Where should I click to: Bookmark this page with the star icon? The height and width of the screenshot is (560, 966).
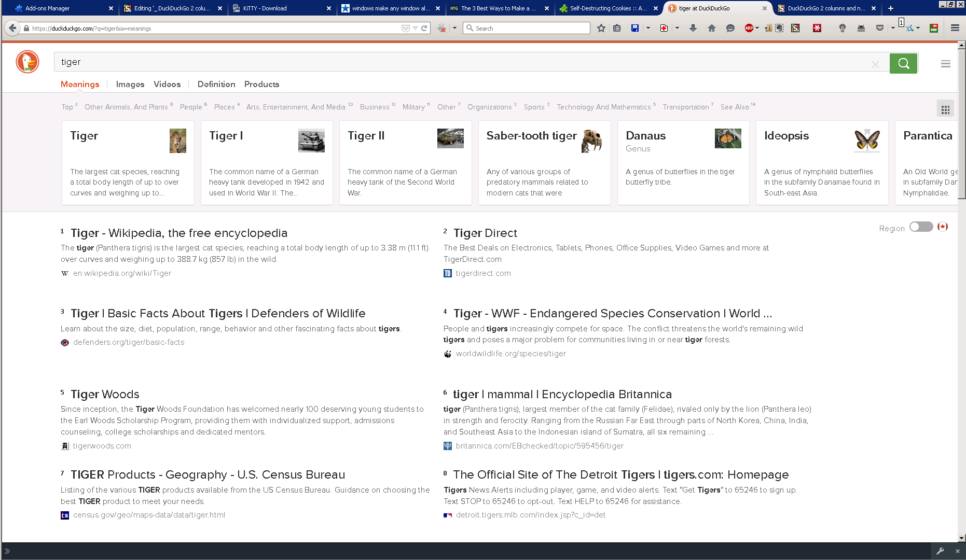click(601, 28)
